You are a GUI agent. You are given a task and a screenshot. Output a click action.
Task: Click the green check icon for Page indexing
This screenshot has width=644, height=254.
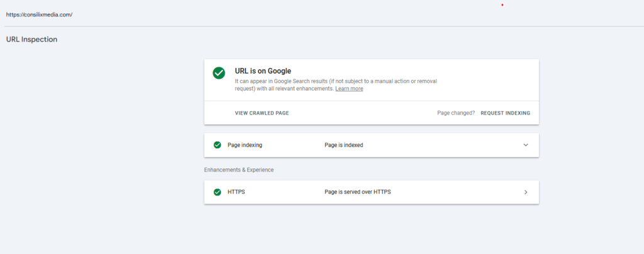click(217, 145)
